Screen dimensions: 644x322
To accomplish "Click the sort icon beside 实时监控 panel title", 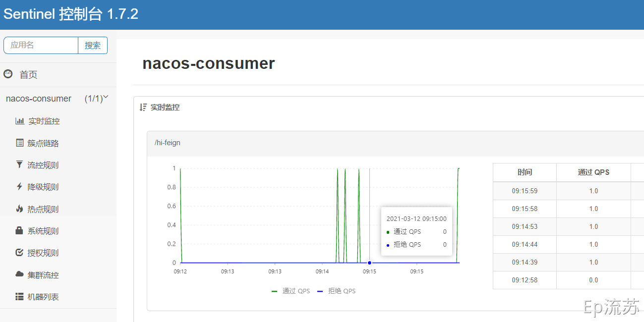I will tap(143, 107).
